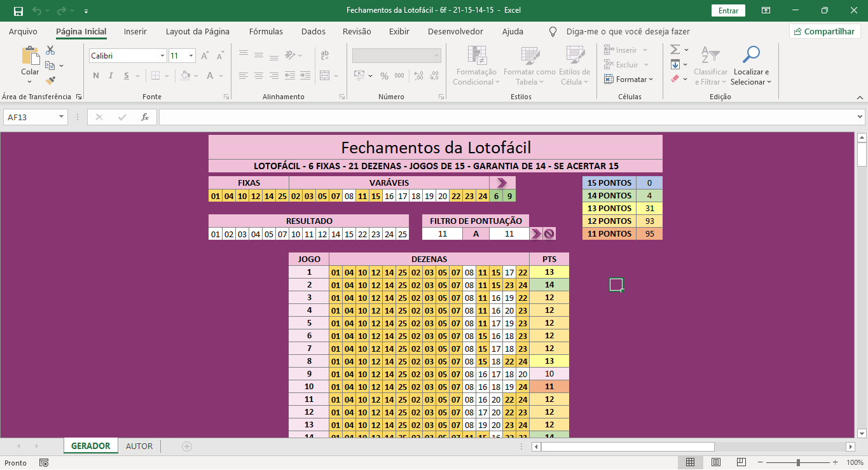Click the Compartilhar button
Image resolution: width=868 pixels, height=470 pixels.
(x=825, y=31)
